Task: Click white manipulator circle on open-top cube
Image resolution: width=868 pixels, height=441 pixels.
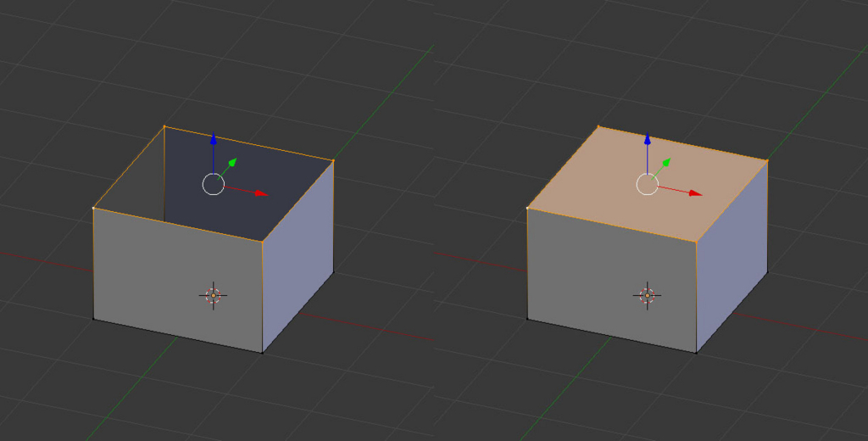Action: point(213,184)
